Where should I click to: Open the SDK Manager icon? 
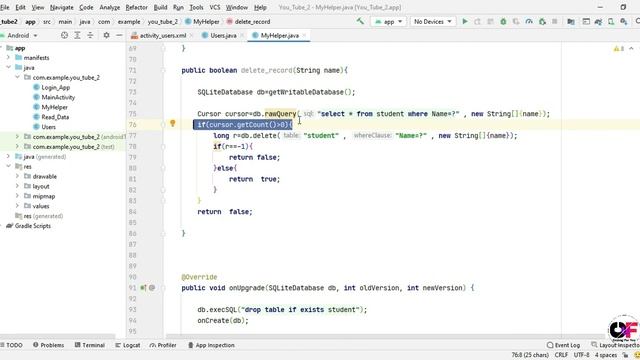(624, 22)
